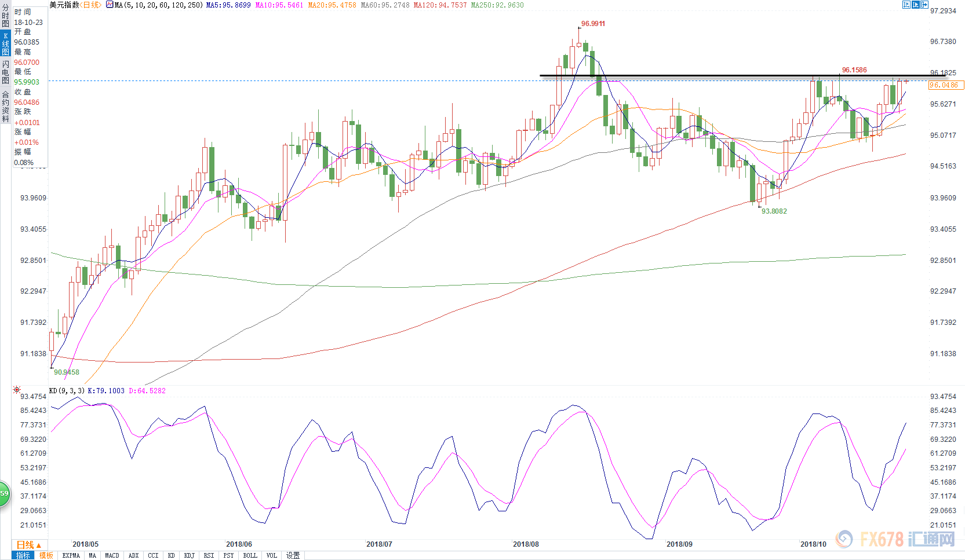
Task: Apply the KD indicator from bottom bar
Action: click(x=172, y=555)
